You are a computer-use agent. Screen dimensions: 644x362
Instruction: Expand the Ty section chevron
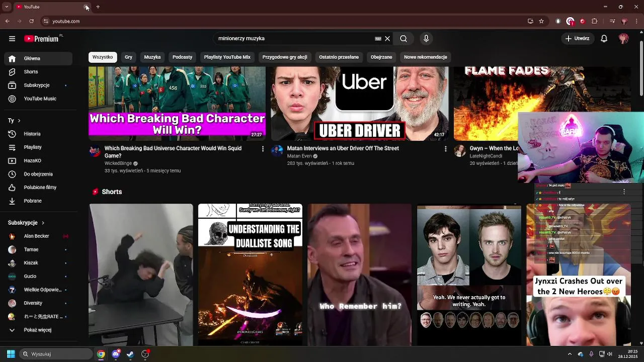click(19, 121)
